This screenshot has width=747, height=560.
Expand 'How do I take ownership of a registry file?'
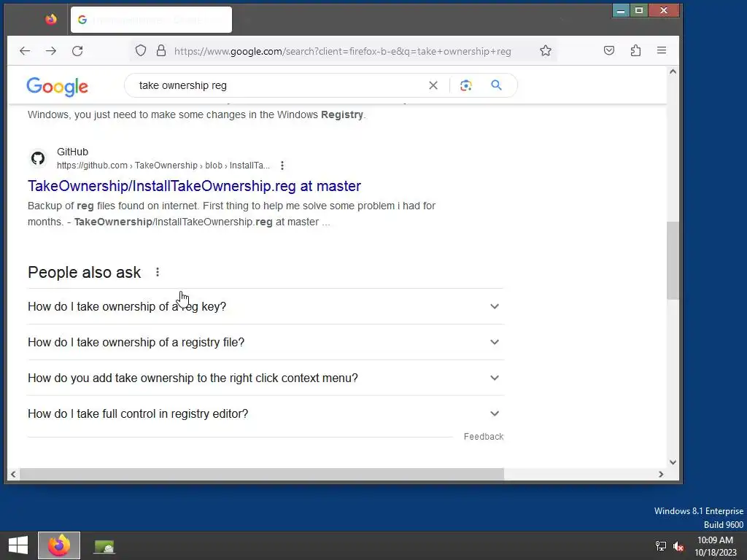pyautogui.click(x=266, y=342)
